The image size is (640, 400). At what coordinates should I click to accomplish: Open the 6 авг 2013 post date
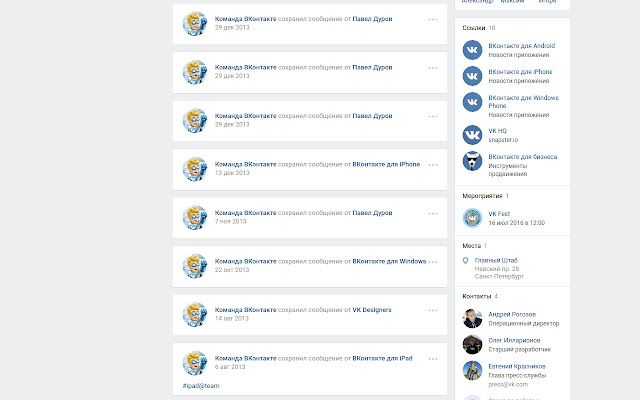click(x=230, y=367)
